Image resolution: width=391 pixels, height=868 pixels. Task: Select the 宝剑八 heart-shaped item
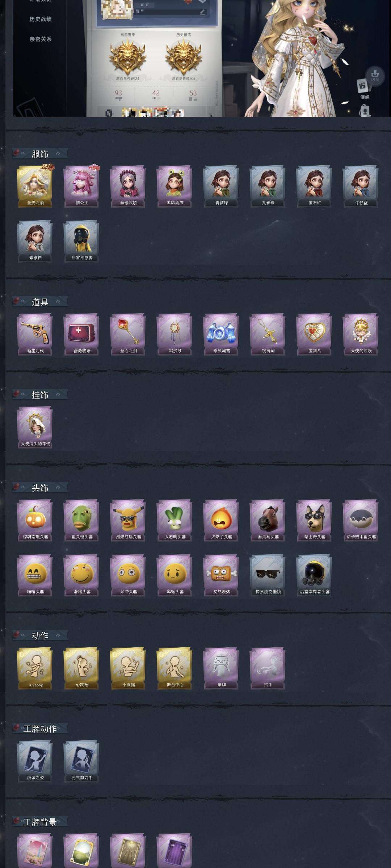pos(314,334)
